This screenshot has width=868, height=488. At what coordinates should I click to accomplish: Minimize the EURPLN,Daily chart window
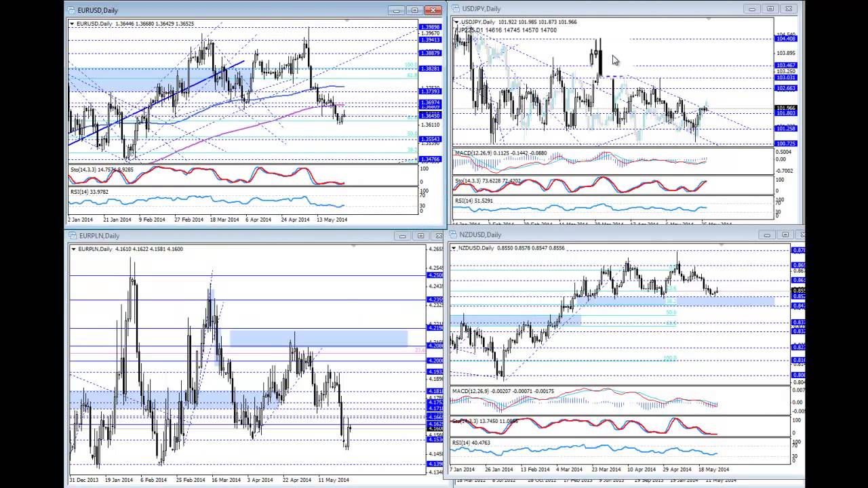(x=402, y=236)
